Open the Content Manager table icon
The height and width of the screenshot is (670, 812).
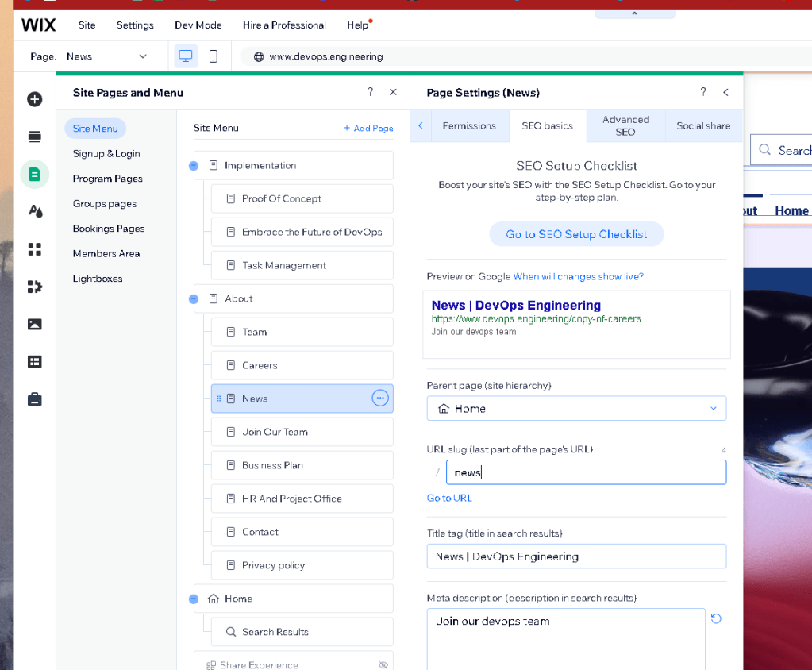[x=35, y=361]
